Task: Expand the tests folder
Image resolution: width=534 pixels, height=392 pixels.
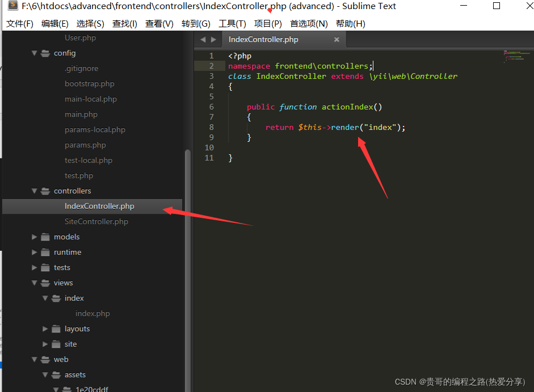Action: pyautogui.click(x=34, y=268)
